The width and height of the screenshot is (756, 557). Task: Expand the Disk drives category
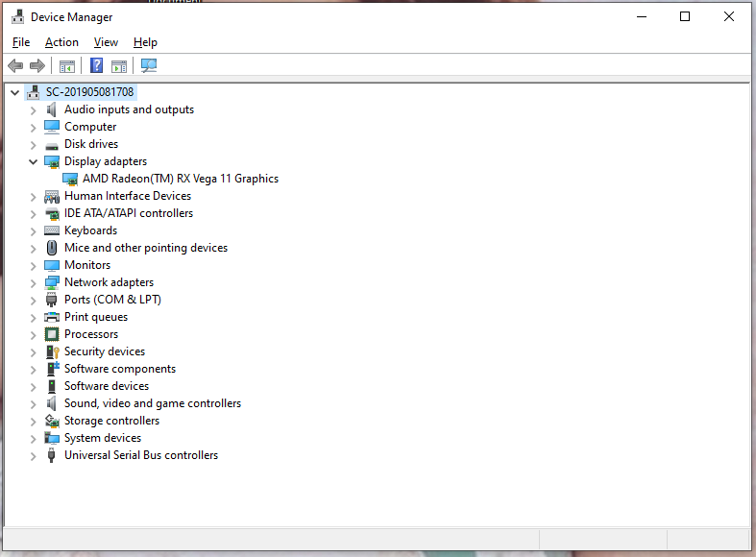tap(33, 145)
